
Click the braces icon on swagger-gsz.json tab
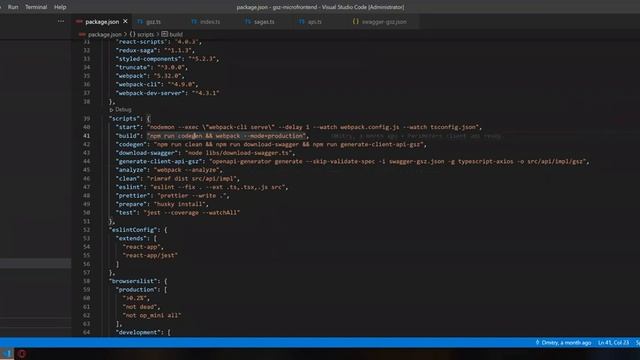pyautogui.click(x=356, y=22)
